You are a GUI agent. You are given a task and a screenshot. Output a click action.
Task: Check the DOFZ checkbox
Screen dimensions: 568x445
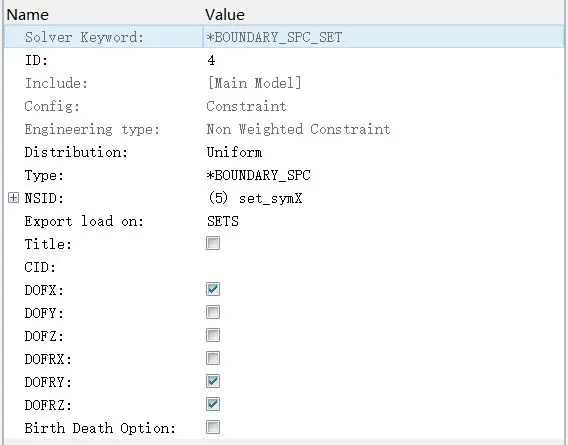coord(213,335)
